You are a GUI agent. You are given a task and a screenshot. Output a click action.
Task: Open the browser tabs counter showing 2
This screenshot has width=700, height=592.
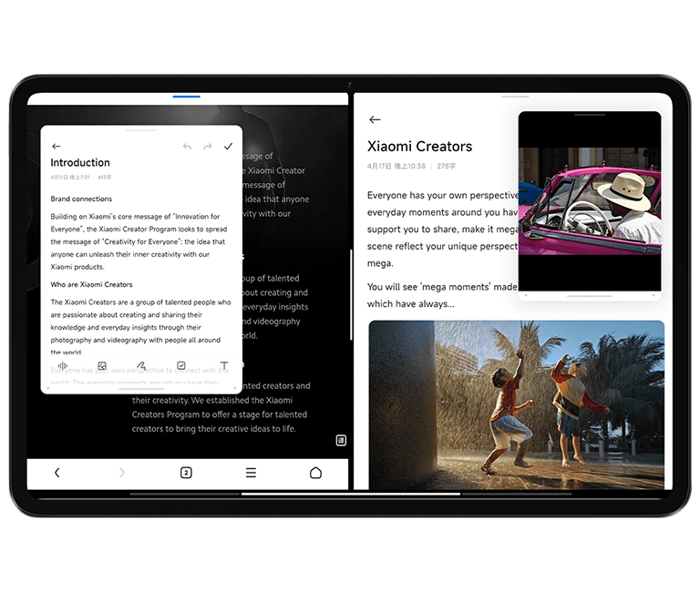(186, 473)
